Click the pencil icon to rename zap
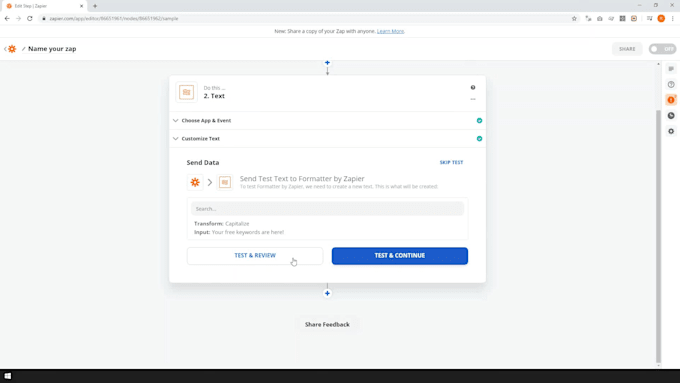 tap(23, 49)
